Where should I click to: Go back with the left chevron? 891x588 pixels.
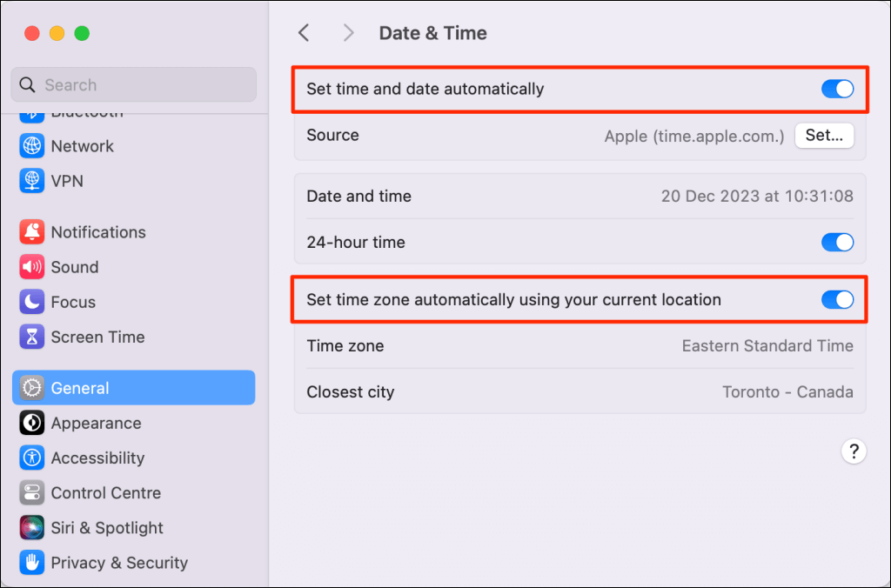(304, 33)
